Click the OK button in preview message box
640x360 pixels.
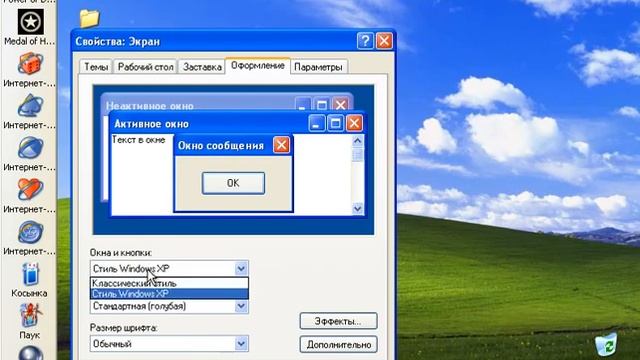(x=233, y=183)
